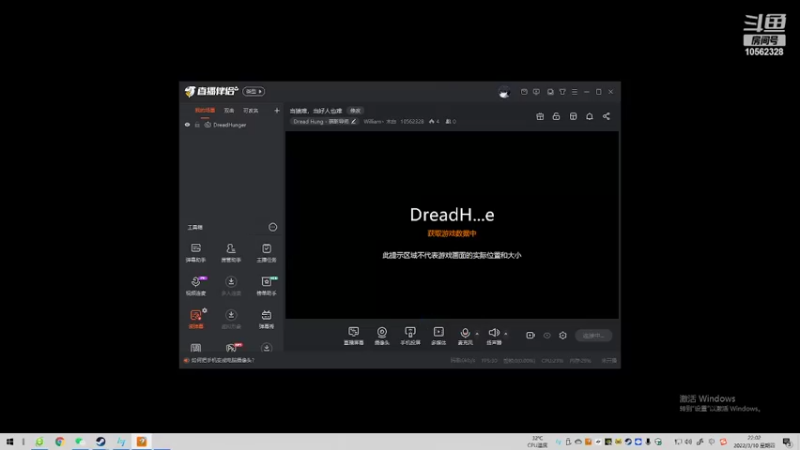The height and width of the screenshot is (450, 800).
Task: Click the rightmost text in the status bar
Action: tap(608, 360)
